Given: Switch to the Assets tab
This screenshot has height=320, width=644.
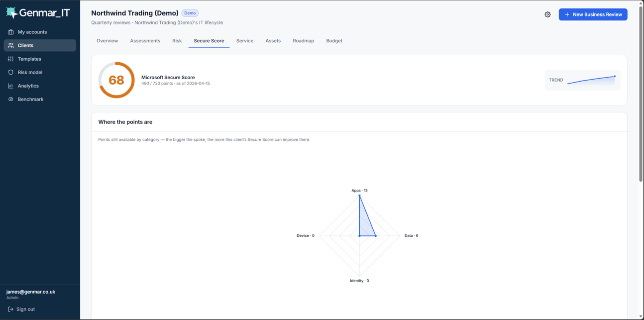Looking at the screenshot, I should pos(273,41).
